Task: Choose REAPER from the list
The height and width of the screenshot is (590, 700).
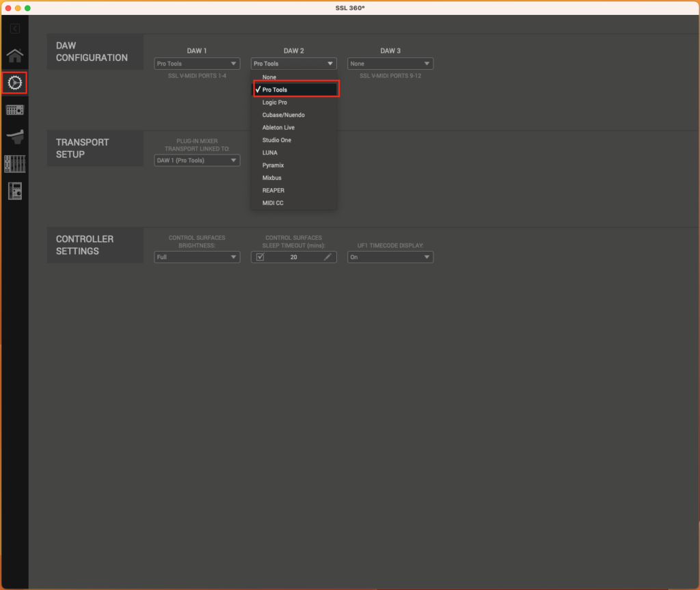Action: [294, 190]
